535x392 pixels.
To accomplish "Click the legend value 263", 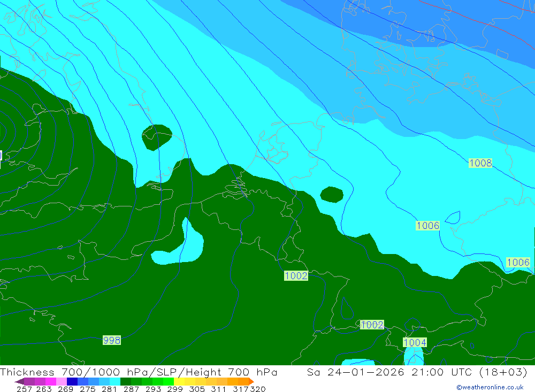I will [44, 389].
